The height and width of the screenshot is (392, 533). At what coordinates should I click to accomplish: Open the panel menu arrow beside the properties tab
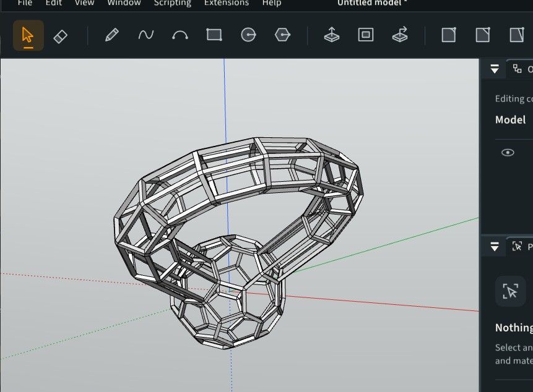point(495,247)
